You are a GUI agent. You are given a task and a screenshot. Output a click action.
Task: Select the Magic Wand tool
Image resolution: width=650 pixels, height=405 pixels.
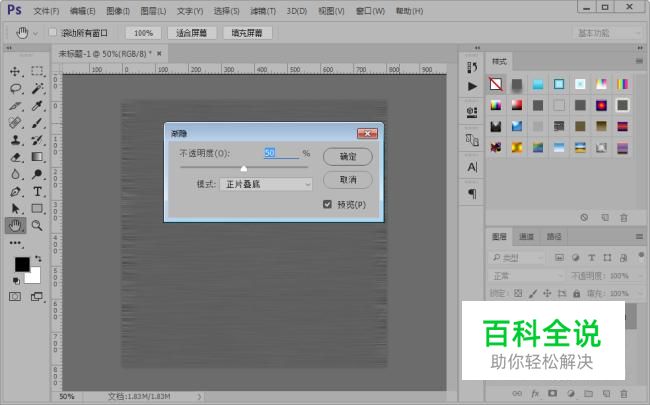point(37,88)
